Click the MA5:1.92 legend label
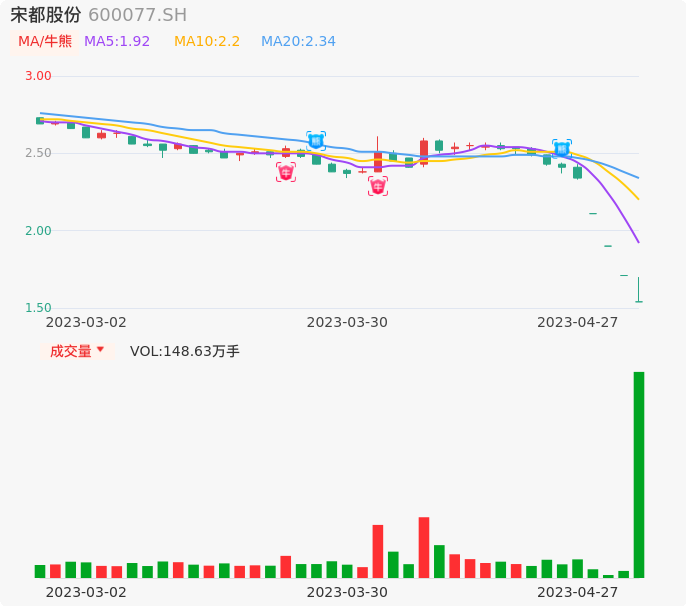This screenshot has height=606, width=686. (x=117, y=42)
